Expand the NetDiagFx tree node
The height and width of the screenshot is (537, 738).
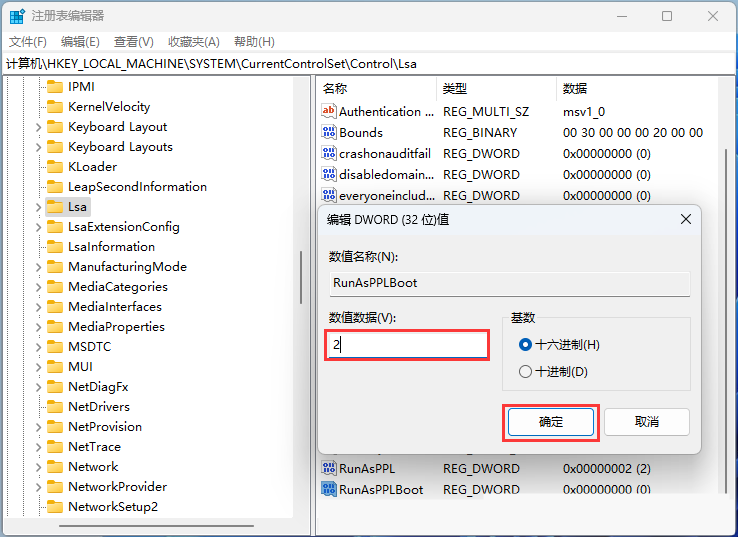(39, 387)
